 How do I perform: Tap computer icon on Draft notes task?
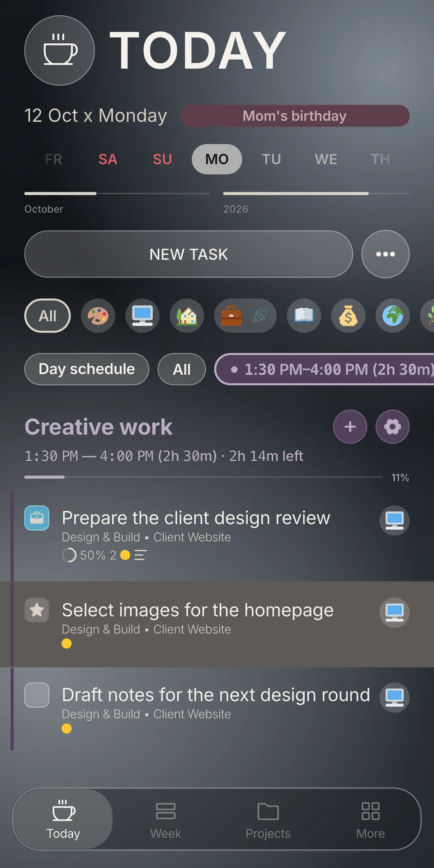pos(395,697)
